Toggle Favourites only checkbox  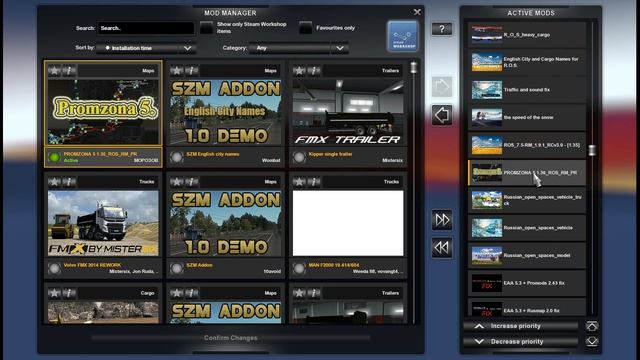pos(305,28)
